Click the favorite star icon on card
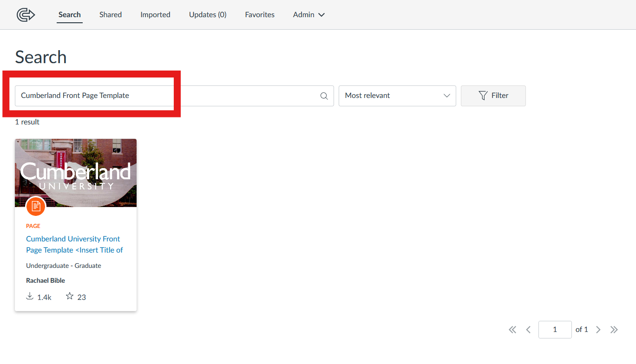 [x=70, y=296]
